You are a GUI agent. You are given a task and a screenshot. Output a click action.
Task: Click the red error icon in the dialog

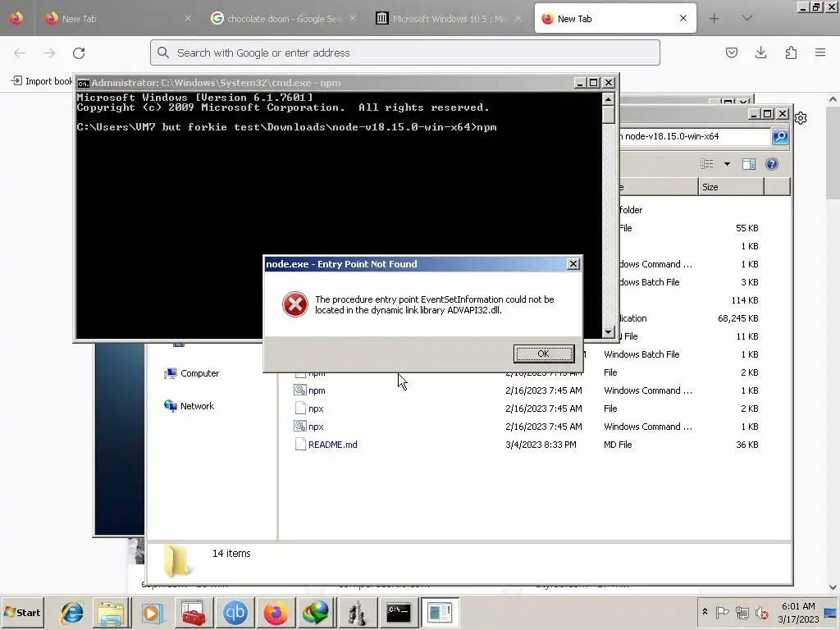click(295, 304)
